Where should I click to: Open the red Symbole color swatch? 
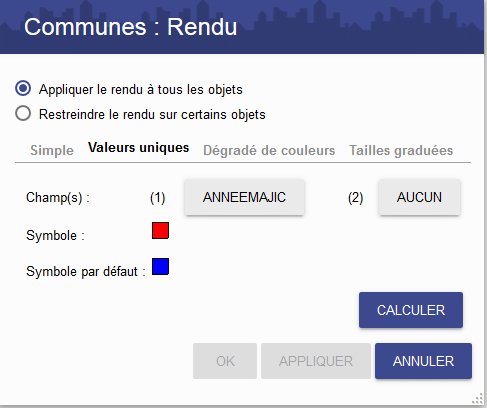160,230
